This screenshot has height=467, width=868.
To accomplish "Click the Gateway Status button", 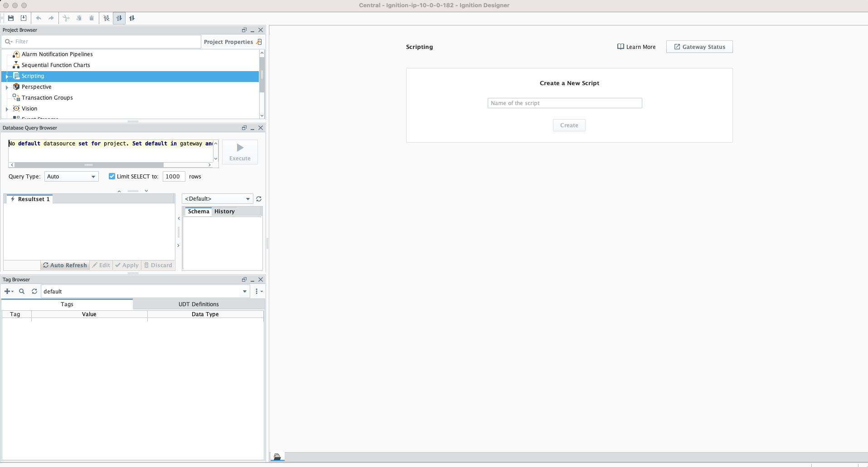I will coord(699,47).
